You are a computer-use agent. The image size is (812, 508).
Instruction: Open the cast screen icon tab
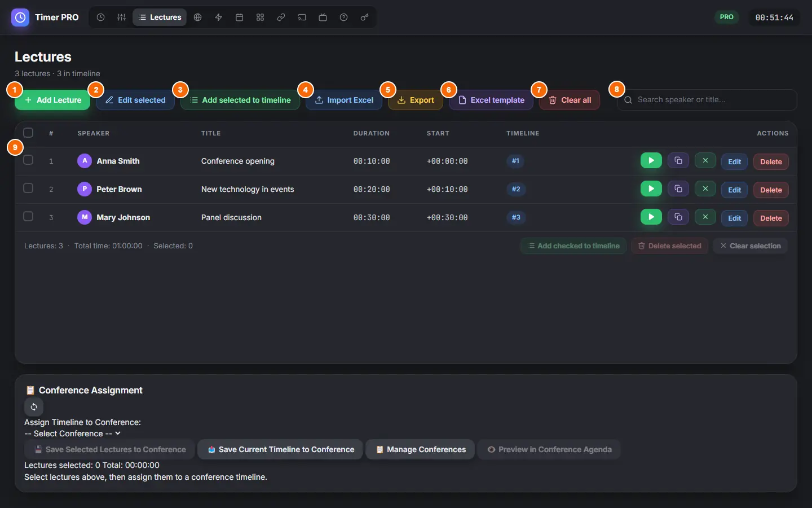click(302, 17)
